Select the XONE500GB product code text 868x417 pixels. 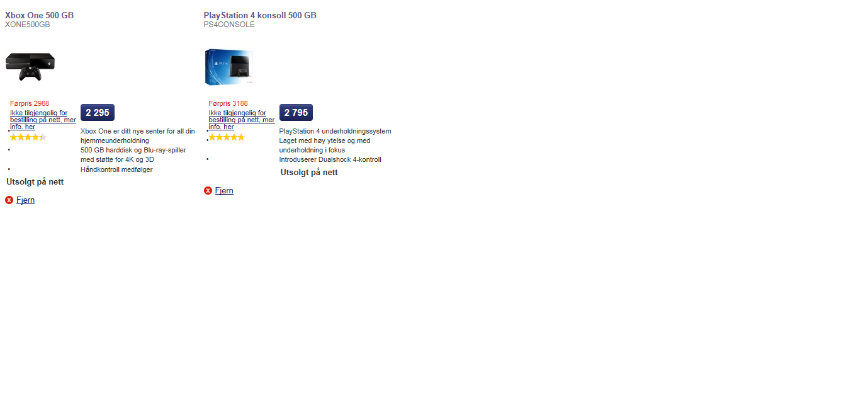27,25
